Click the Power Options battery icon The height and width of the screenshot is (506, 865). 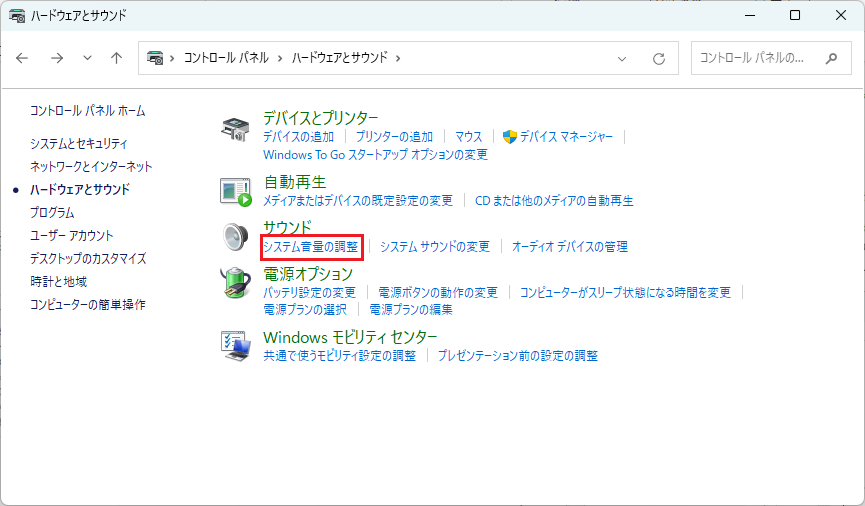235,283
